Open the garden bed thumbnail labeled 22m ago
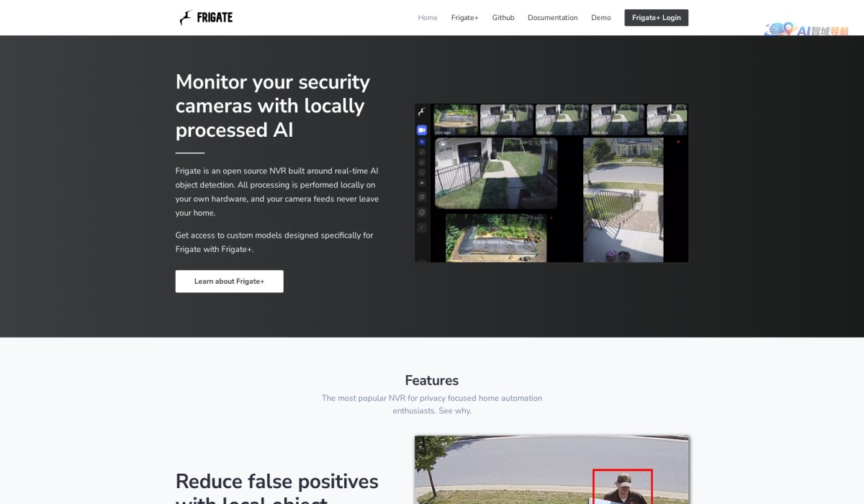This screenshot has height=504, width=864. 456,120
